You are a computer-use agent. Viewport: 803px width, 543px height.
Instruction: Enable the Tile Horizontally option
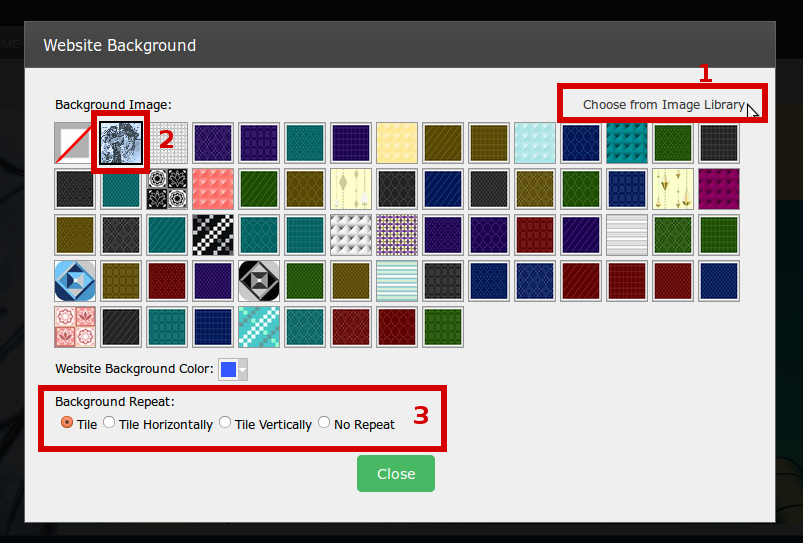click(109, 423)
